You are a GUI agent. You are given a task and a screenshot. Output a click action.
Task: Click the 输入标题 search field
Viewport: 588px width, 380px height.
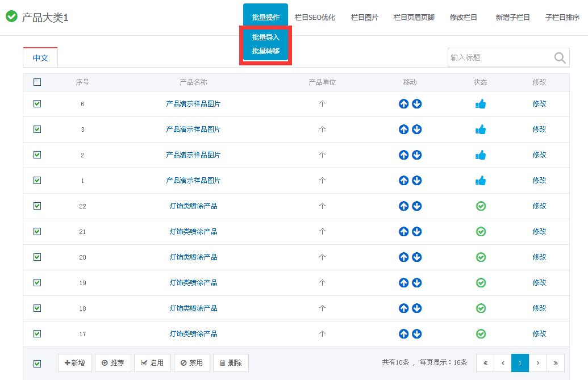[x=500, y=57]
